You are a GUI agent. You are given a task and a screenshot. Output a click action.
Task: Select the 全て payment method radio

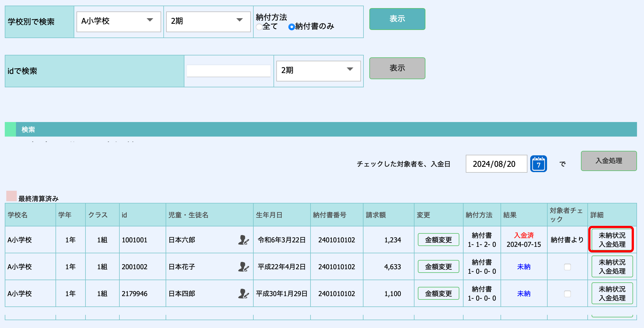259,27
